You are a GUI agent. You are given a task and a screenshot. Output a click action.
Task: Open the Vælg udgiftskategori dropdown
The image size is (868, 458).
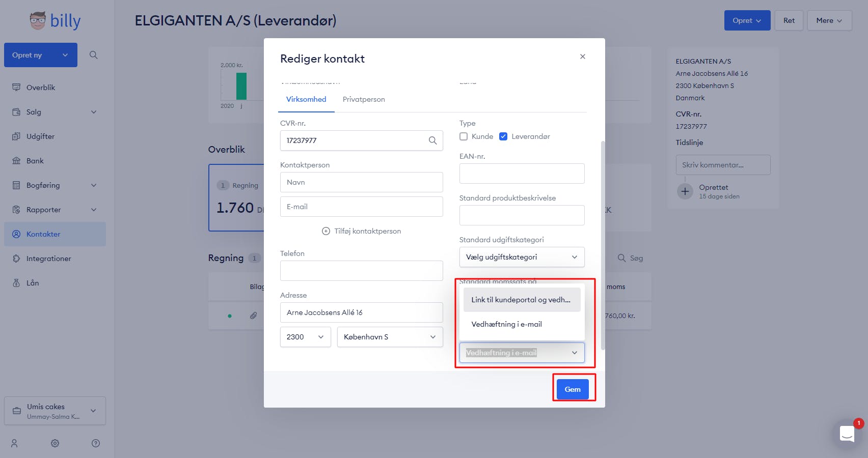(522, 257)
